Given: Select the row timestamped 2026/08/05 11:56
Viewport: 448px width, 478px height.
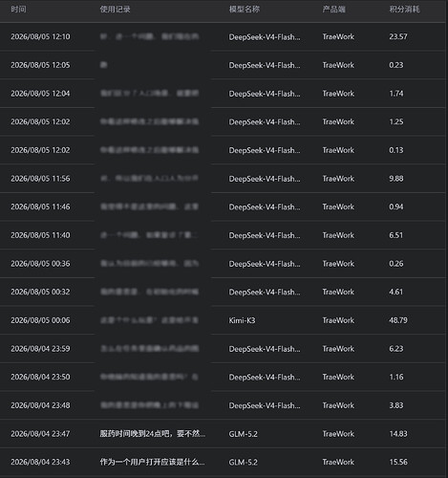Looking at the screenshot, I should [223, 179].
